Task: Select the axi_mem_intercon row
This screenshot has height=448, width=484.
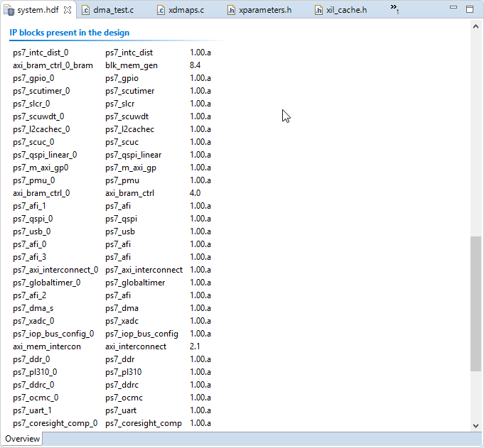Action: (x=47, y=346)
